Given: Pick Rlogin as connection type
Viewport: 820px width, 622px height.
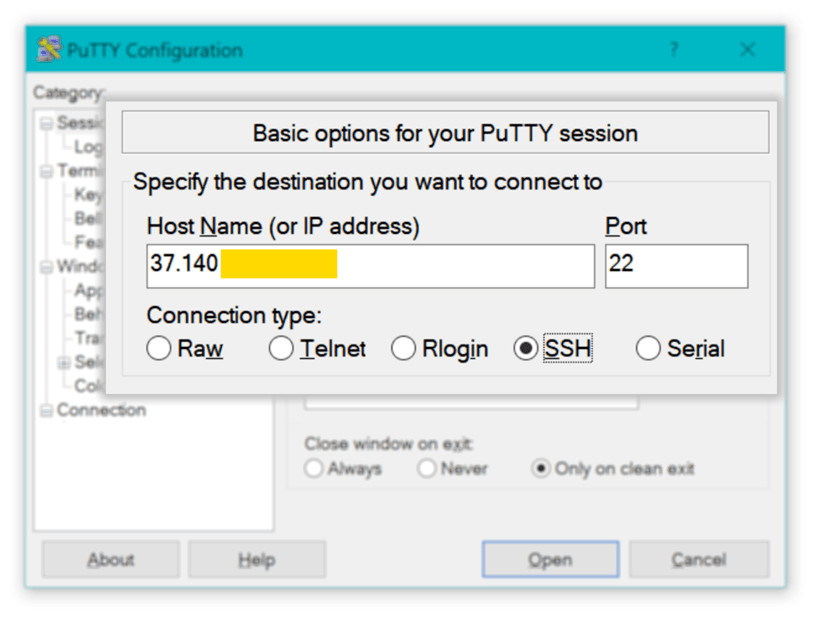Looking at the screenshot, I should point(404,349).
